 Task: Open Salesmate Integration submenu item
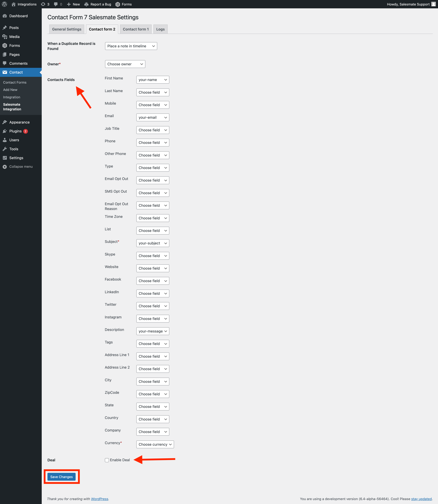[12, 107]
